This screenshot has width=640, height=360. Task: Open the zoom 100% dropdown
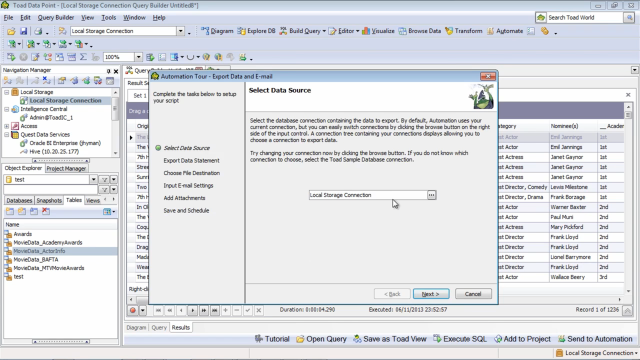click(x=138, y=57)
